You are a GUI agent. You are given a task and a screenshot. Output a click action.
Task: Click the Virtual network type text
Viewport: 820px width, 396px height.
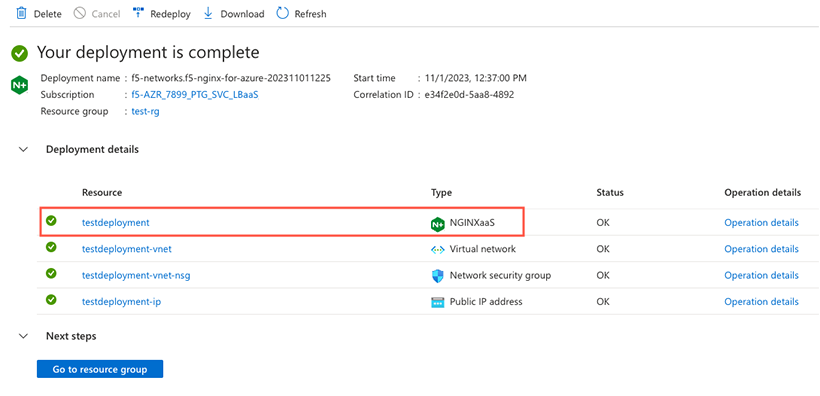click(x=483, y=250)
